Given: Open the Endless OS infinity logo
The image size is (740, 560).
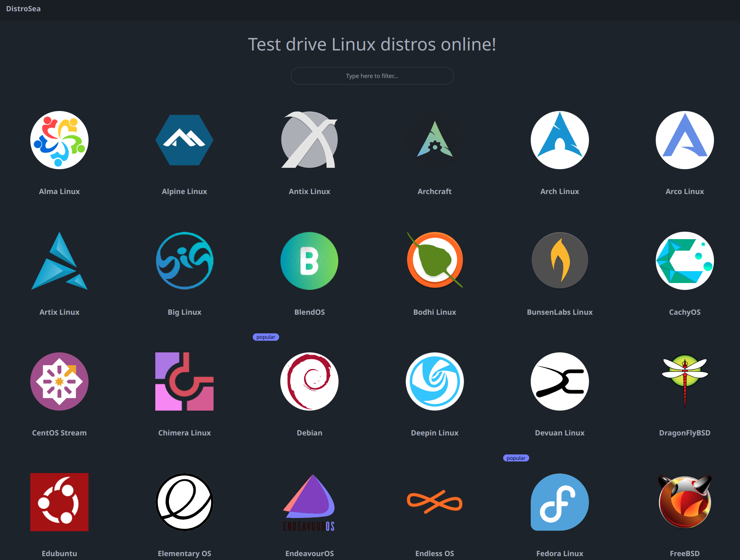Looking at the screenshot, I should click(435, 502).
